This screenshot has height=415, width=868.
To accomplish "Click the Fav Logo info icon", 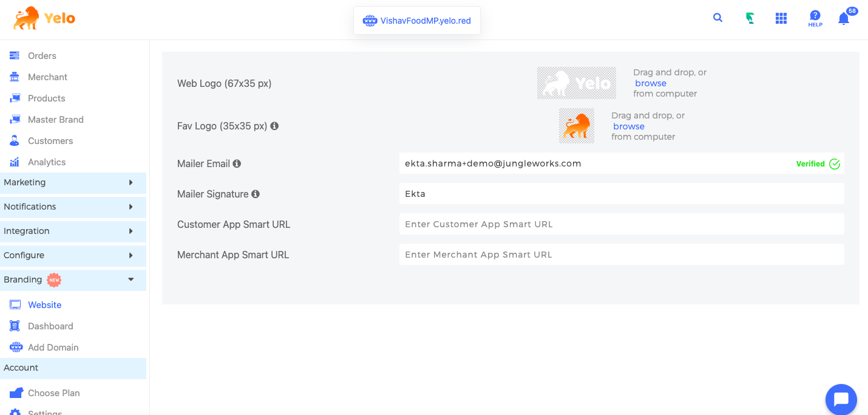I will point(274,126).
